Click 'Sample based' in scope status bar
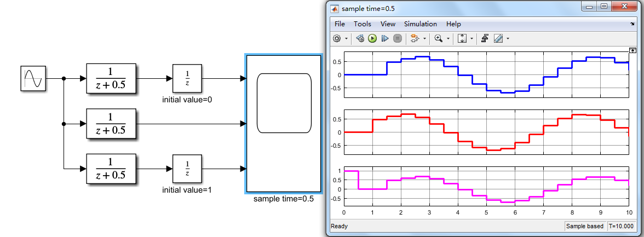Screen dimensions: 644x237 pyautogui.click(x=585, y=226)
